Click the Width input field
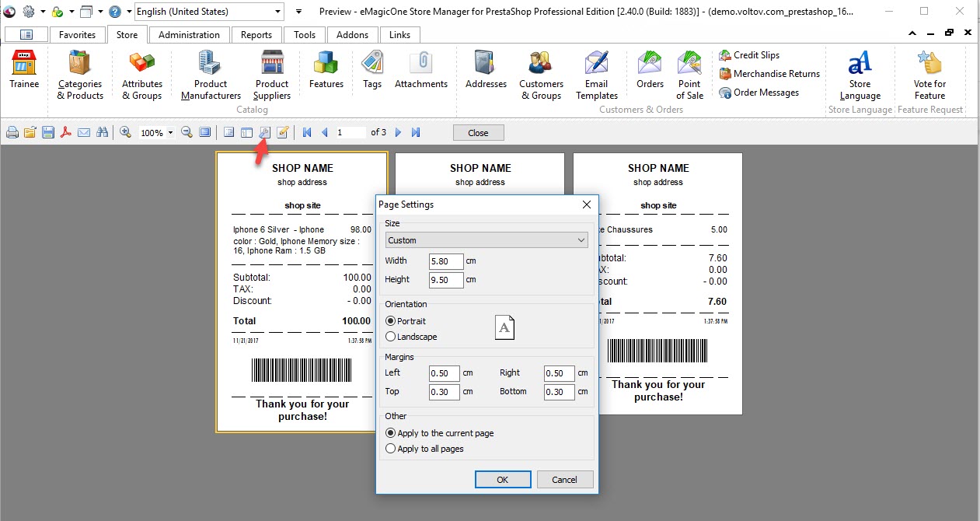Screen dimensions: 980x521 tap(446, 261)
